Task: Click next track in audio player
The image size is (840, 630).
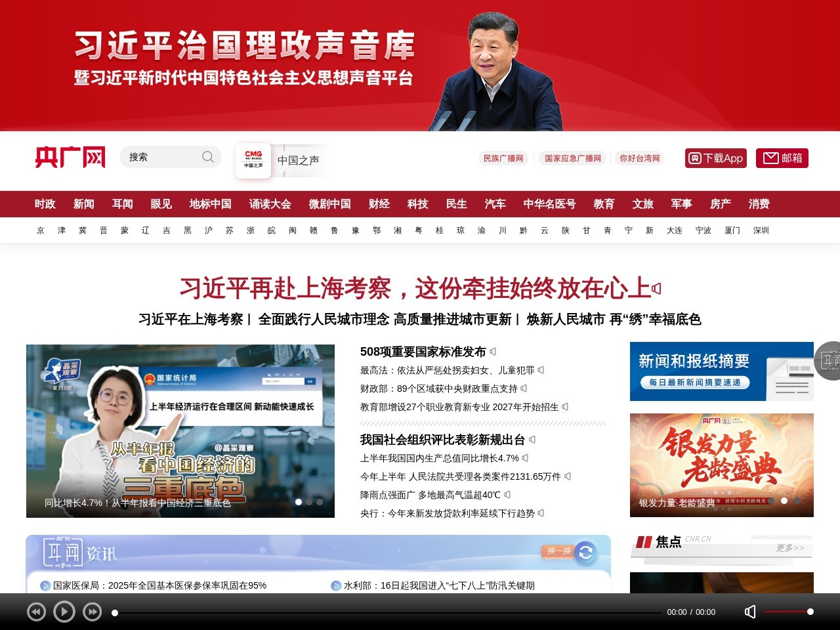Action: coord(93,612)
